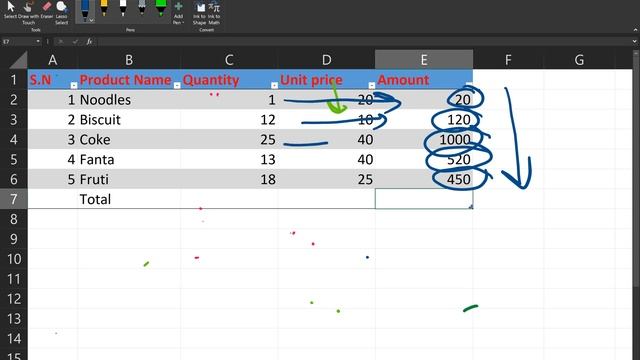Select row 13 header

click(x=13, y=318)
